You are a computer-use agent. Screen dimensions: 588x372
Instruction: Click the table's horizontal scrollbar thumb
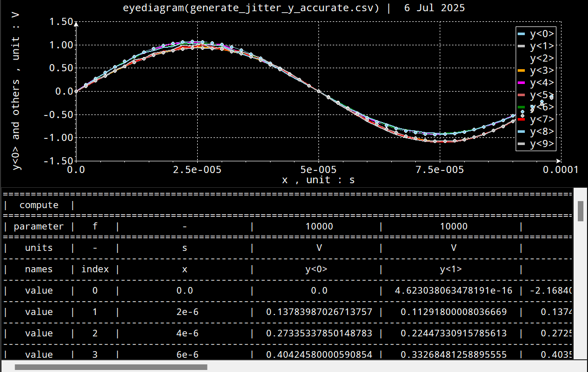[x=111, y=367]
